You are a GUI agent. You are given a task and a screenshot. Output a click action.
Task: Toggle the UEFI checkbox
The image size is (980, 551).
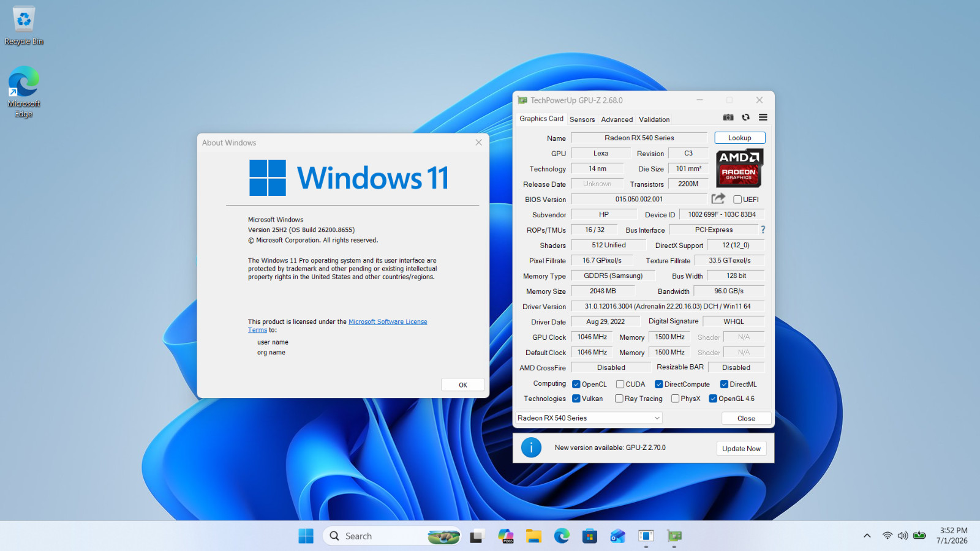(x=737, y=200)
